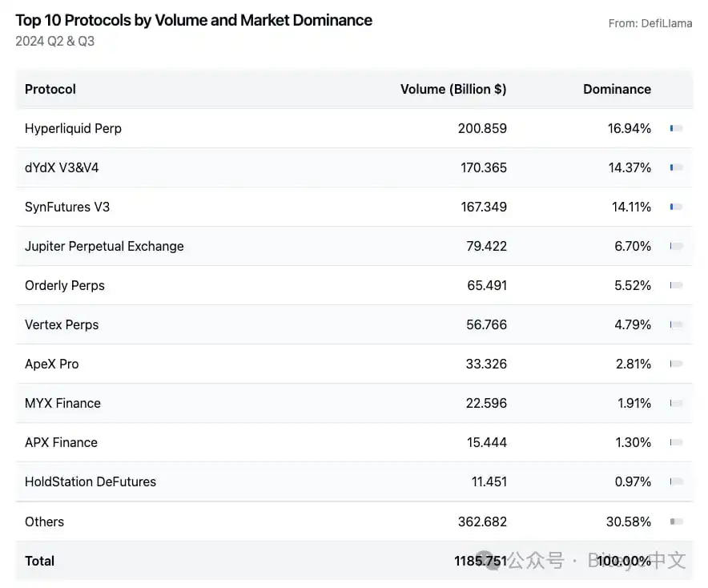
Task: Click the ApeX Pro protocol name
Action: [x=52, y=364]
